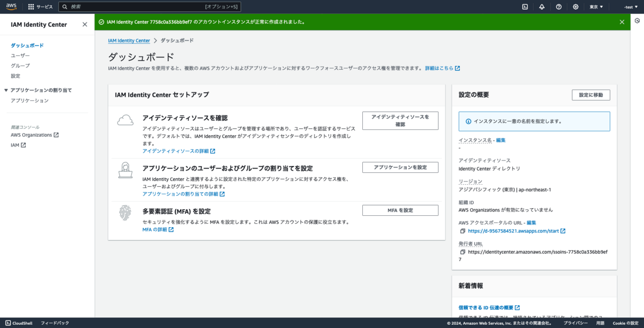Close the IAM Identity Center side navigation

pyautogui.click(x=85, y=24)
